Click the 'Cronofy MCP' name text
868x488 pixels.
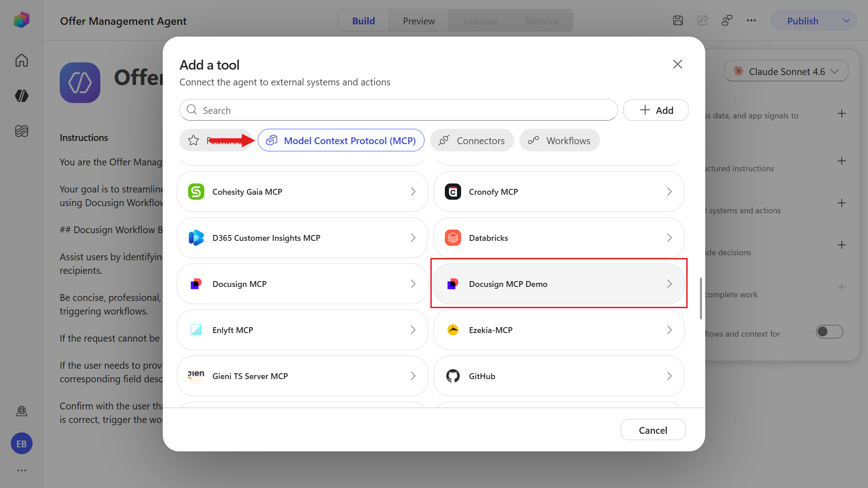click(493, 192)
